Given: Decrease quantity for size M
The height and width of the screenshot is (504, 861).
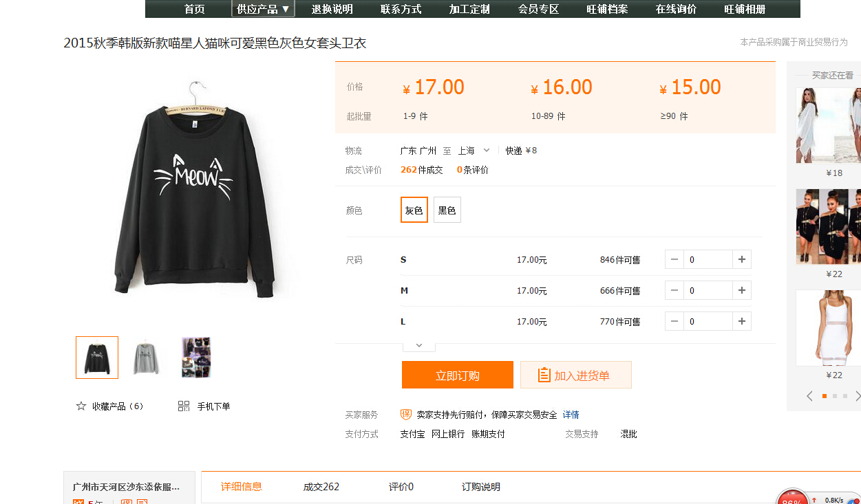Looking at the screenshot, I should (674, 291).
